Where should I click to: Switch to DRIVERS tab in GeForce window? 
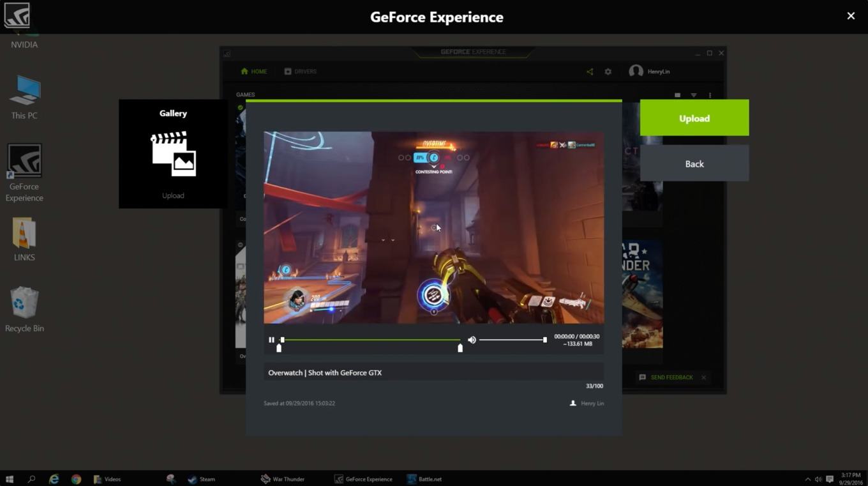pyautogui.click(x=301, y=72)
